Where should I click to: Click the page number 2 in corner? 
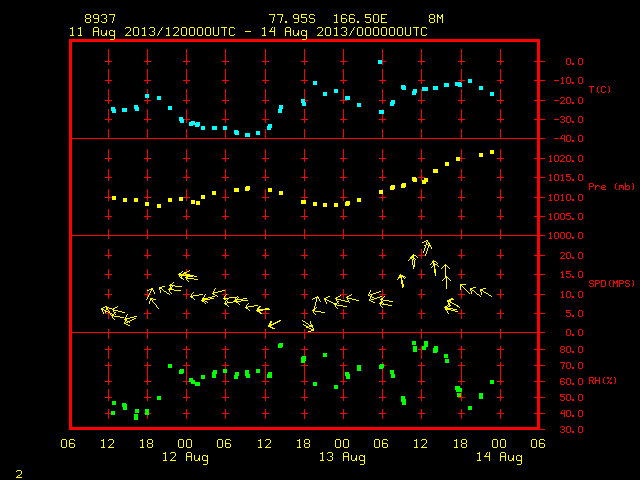click(19, 474)
